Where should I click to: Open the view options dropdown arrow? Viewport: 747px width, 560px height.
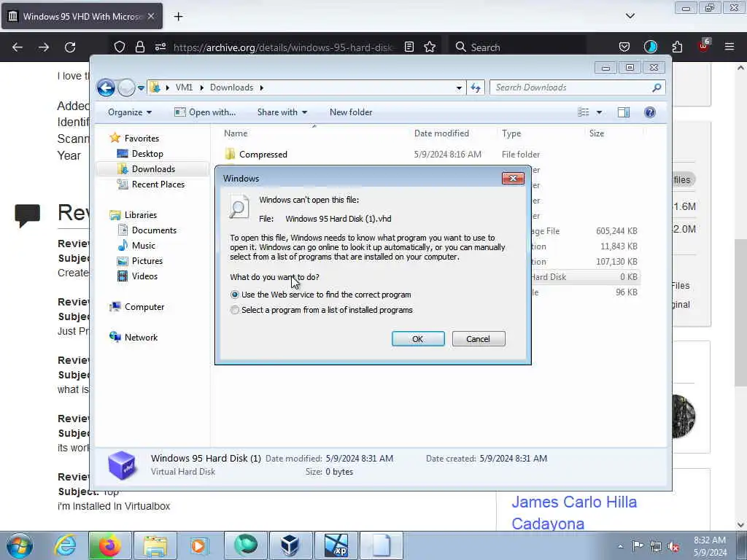600,112
